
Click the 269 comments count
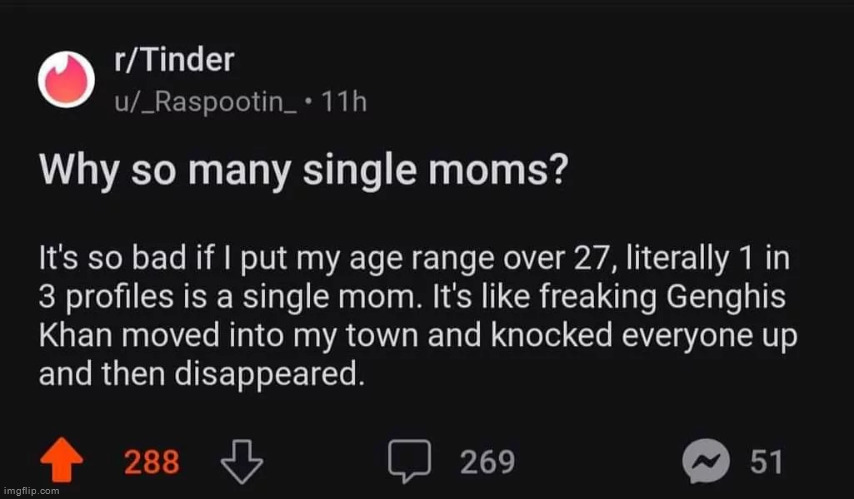pyautogui.click(x=487, y=462)
